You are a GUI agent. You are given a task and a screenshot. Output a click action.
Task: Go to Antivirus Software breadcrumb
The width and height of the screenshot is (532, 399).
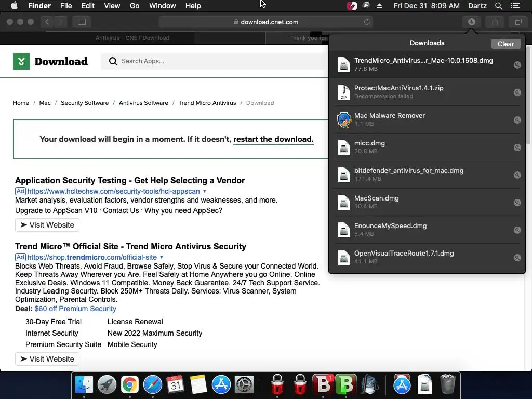pos(143,103)
